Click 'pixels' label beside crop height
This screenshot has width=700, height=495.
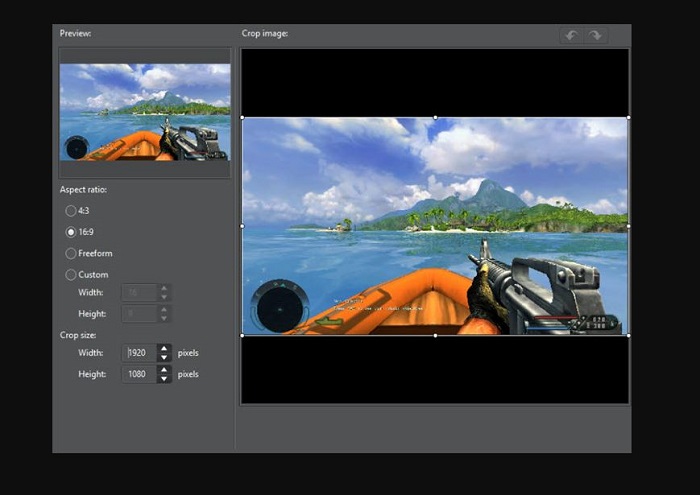(188, 374)
